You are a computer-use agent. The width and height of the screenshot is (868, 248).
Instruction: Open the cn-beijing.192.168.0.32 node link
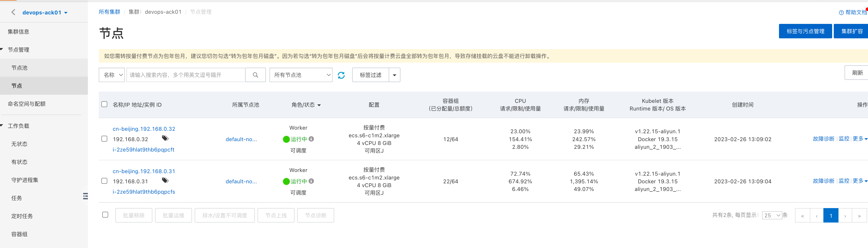144,129
